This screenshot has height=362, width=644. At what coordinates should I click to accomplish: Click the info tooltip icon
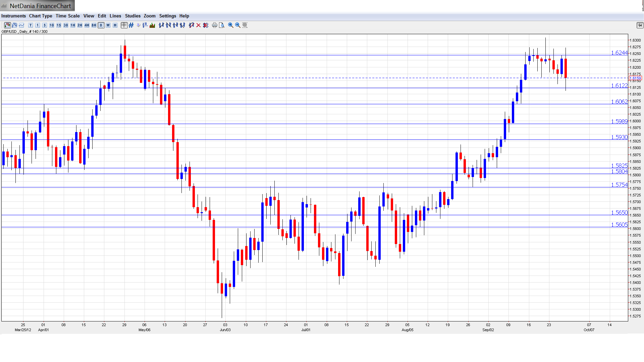click(138, 25)
